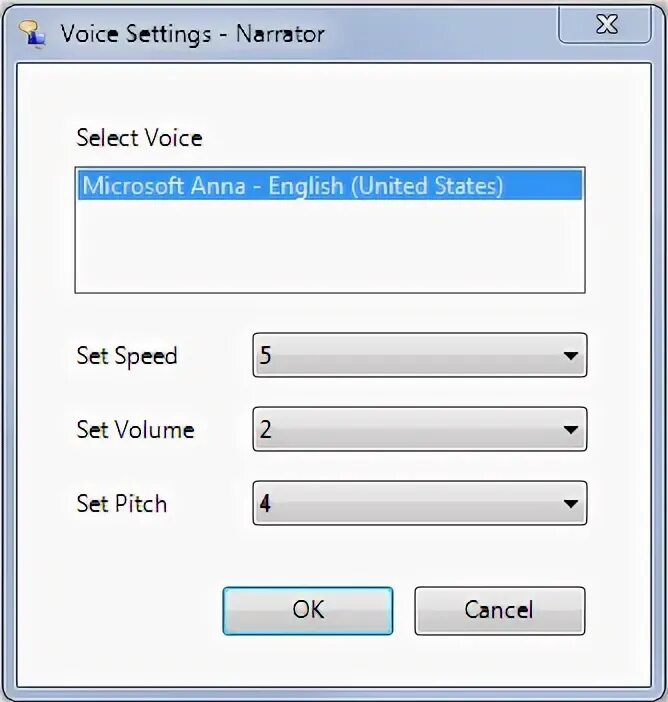
Task: Click the 'Set Volume' label
Action: click(x=135, y=430)
